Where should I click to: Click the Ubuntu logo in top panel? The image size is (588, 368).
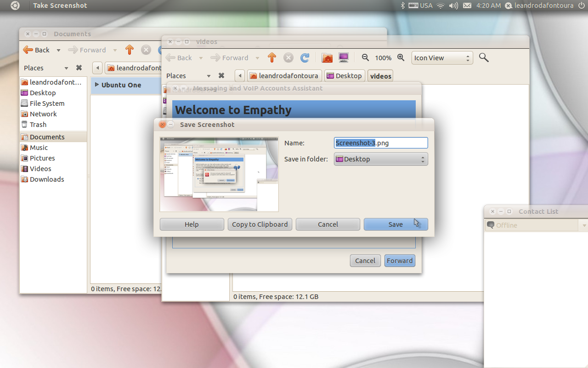(15, 6)
